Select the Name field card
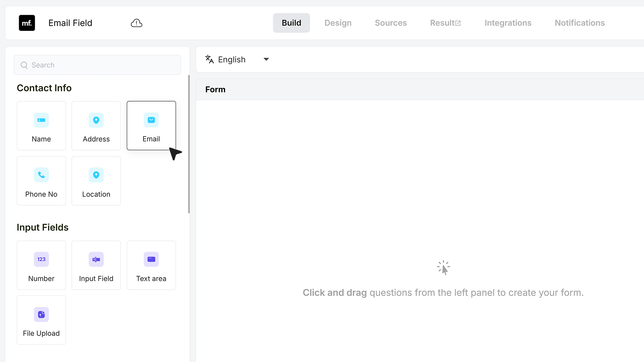The image size is (644, 362). [x=41, y=126]
